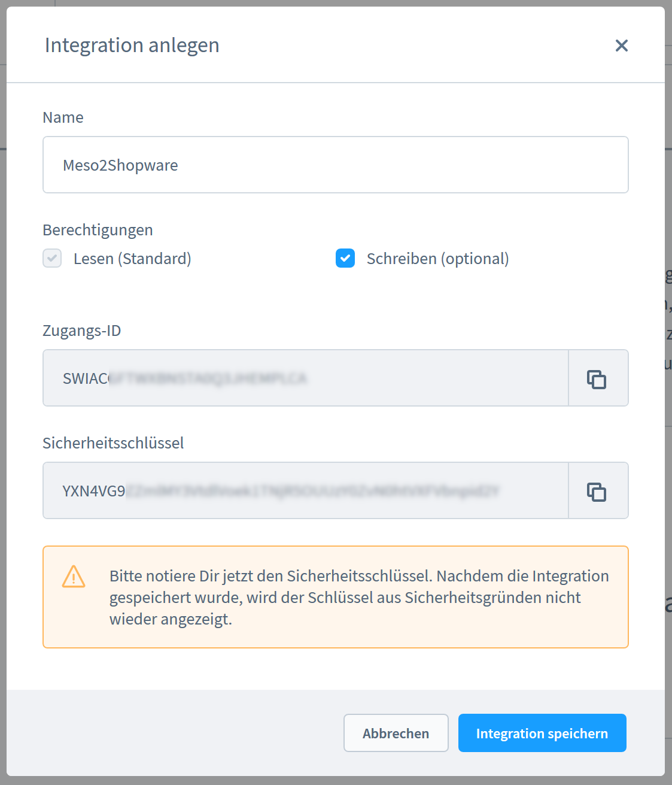This screenshot has height=785, width=672.
Task: Copy the Zugangs-ID to clipboard
Action: pos(597,378)
